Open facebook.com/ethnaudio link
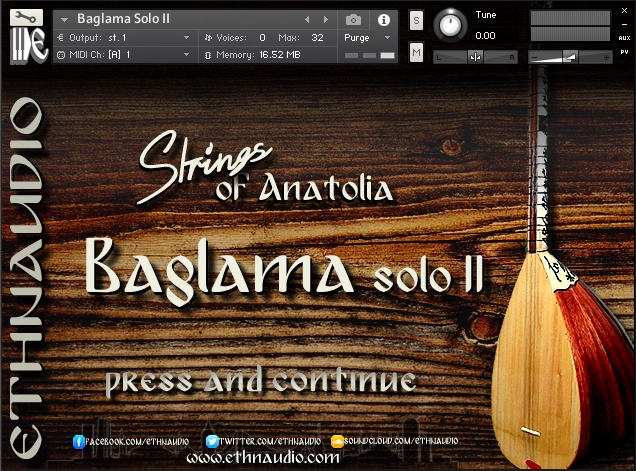 click(137, 441)
